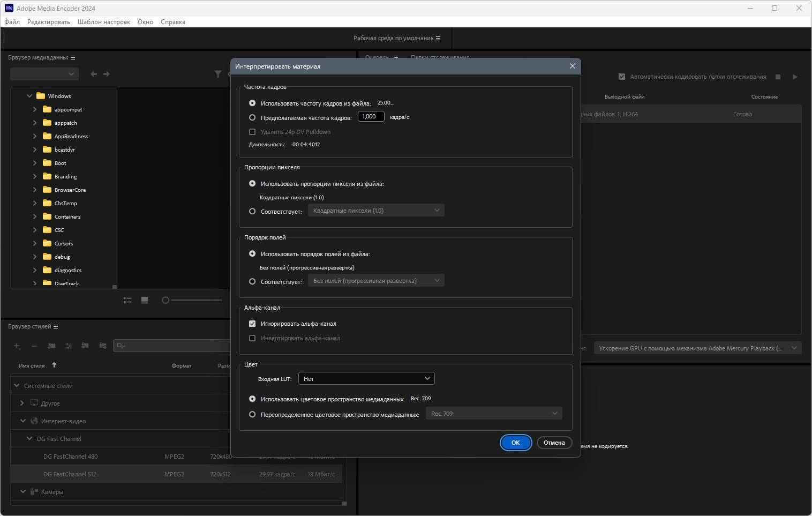
Task: Collapse the Windows folder in tree
Action: (29, 96)
